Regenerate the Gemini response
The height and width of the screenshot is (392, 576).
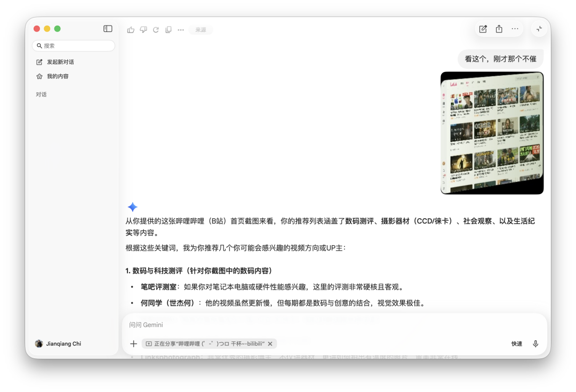click(x=156, y=30)
